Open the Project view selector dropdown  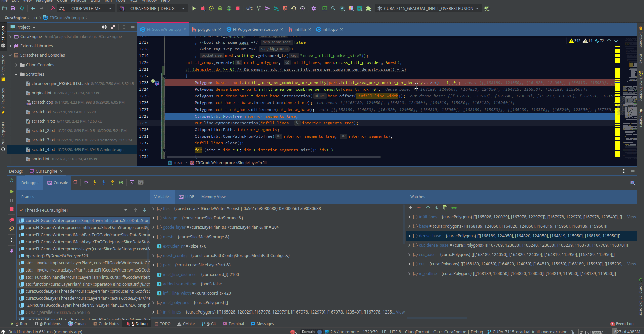(23, 27)
